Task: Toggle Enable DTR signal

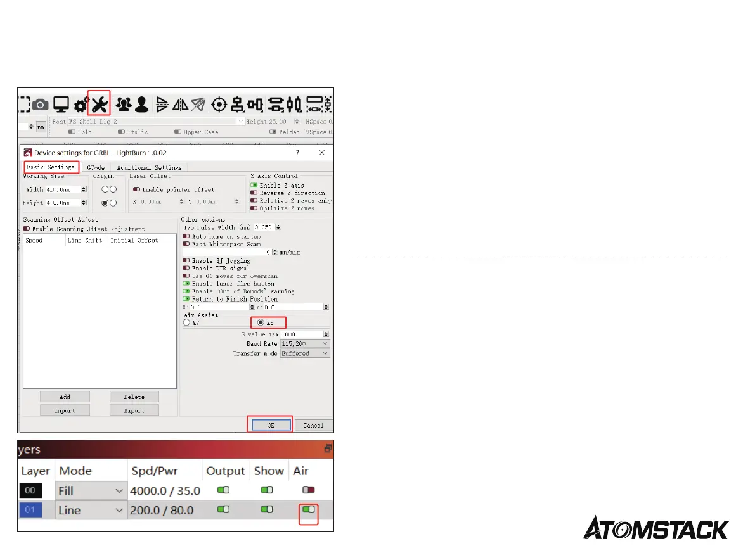Action: point(186,269)
